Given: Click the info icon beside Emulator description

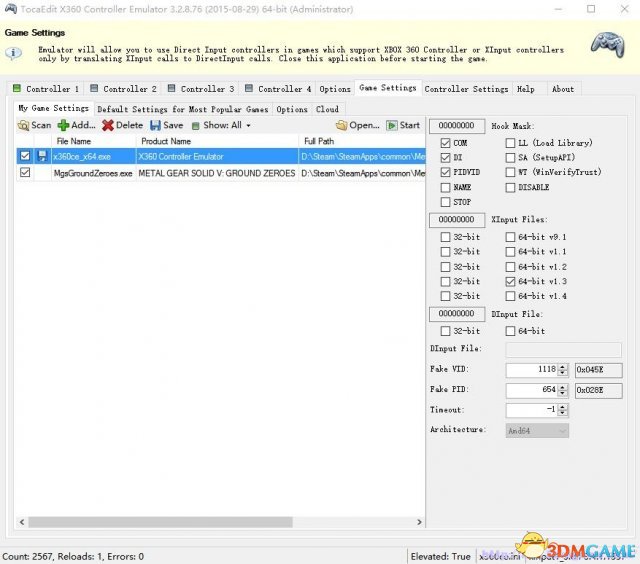Looking at the screenshot, I should tap(13, 53).
